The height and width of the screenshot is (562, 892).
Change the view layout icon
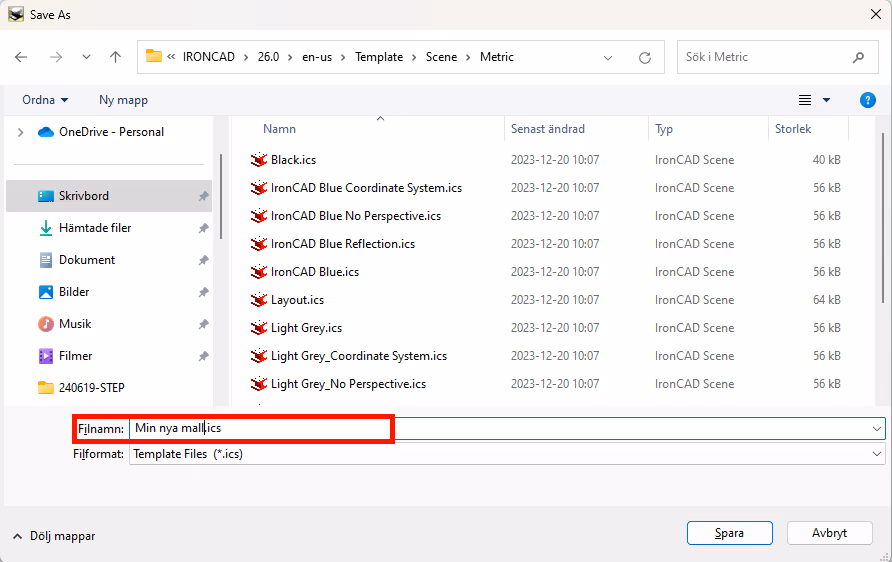(x=804, y=100)
